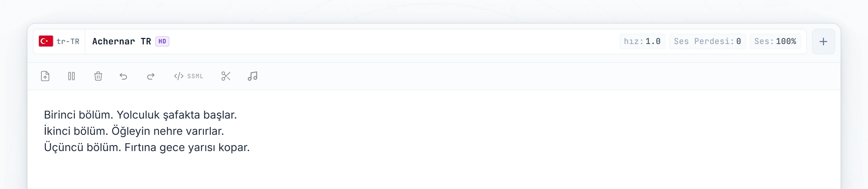The image size is (868, 189).
Task: Adjust the hız 1.0 speed setting
Action: [x=642, y=41]
